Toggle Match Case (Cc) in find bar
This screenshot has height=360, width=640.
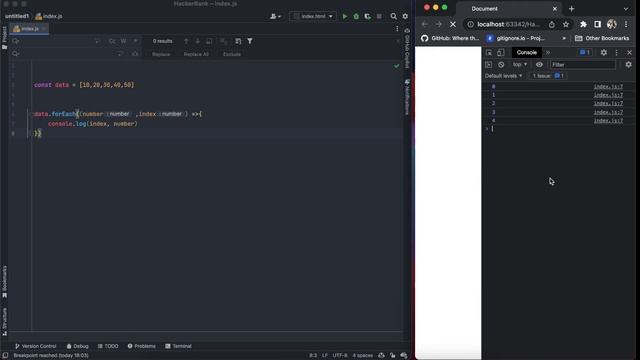click(112, 41)
